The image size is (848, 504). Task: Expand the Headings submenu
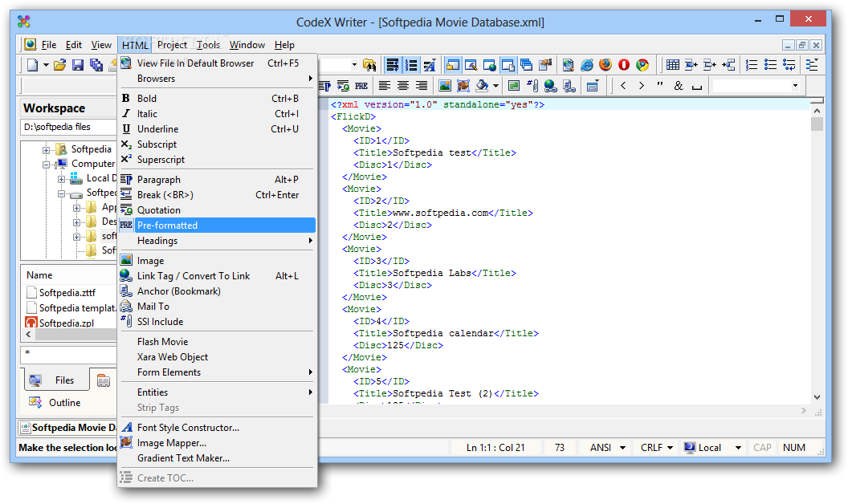pyautogui.click(x=217, y=241)
